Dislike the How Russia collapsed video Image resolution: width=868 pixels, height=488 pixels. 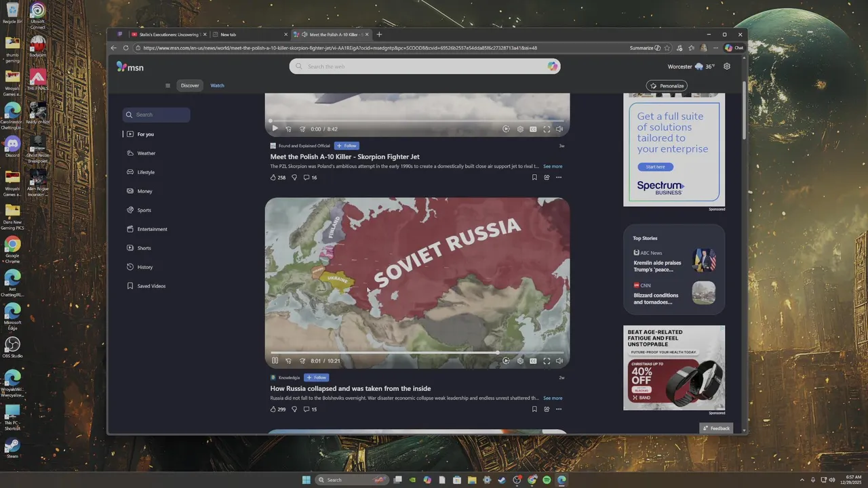[x=294, y=409]
